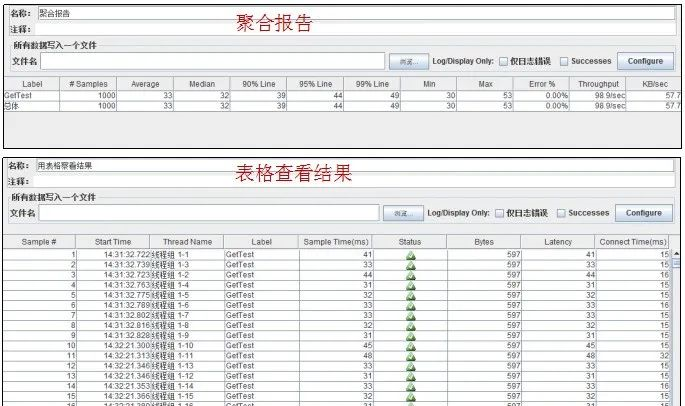The height and width of the screenshot is (406, 685).
Task: Sort by the Start Time column header
Action: point(113,242)
